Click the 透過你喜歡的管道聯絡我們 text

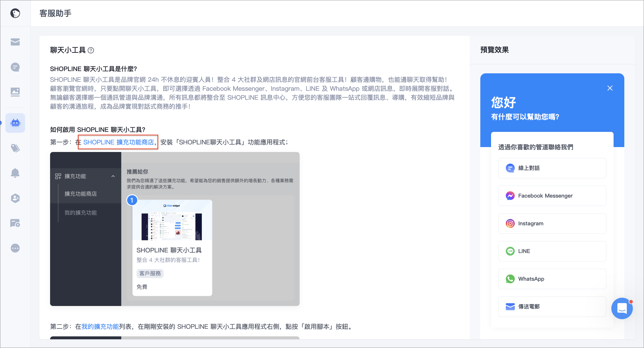click(536, 147)
